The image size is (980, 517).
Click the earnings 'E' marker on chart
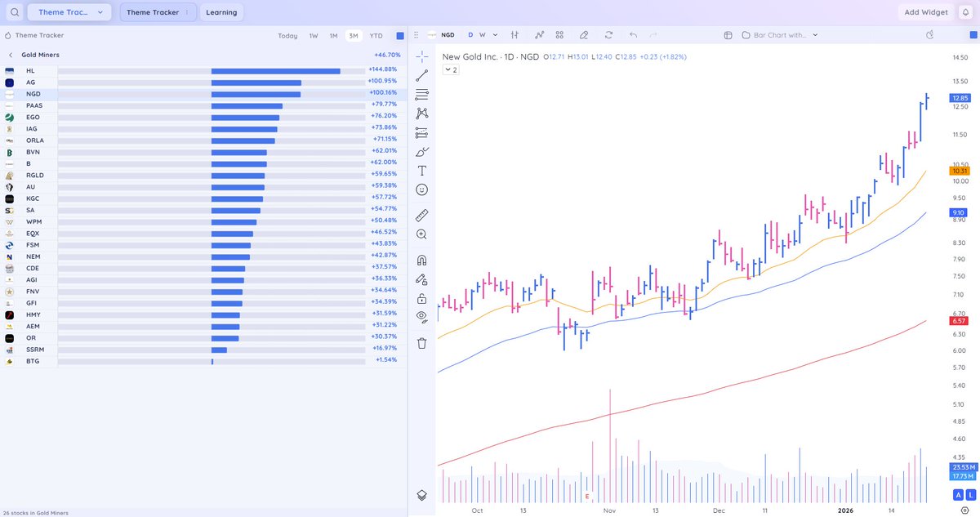tap(587, 497)
